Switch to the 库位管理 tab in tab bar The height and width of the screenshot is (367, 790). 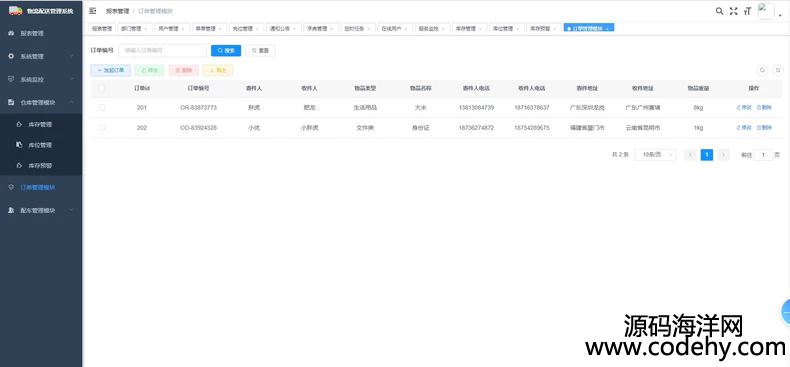coord(506,29)
